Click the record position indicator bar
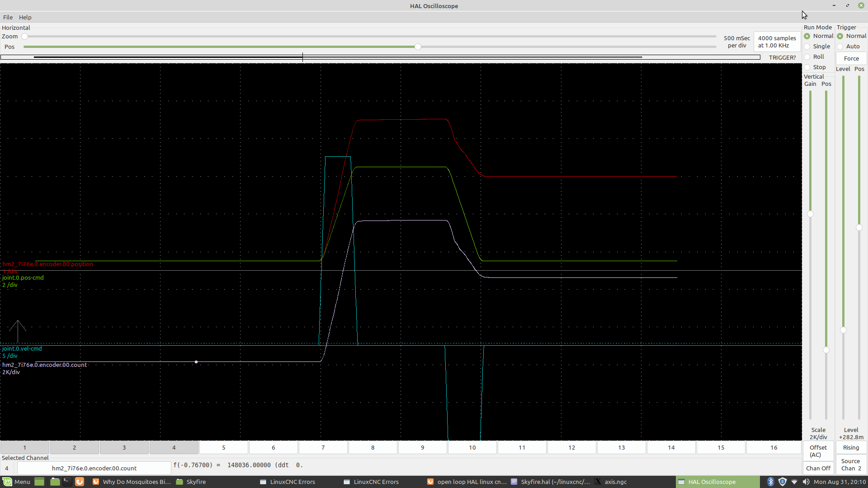This screenshot has width=868, height=488. coord(380,57)
